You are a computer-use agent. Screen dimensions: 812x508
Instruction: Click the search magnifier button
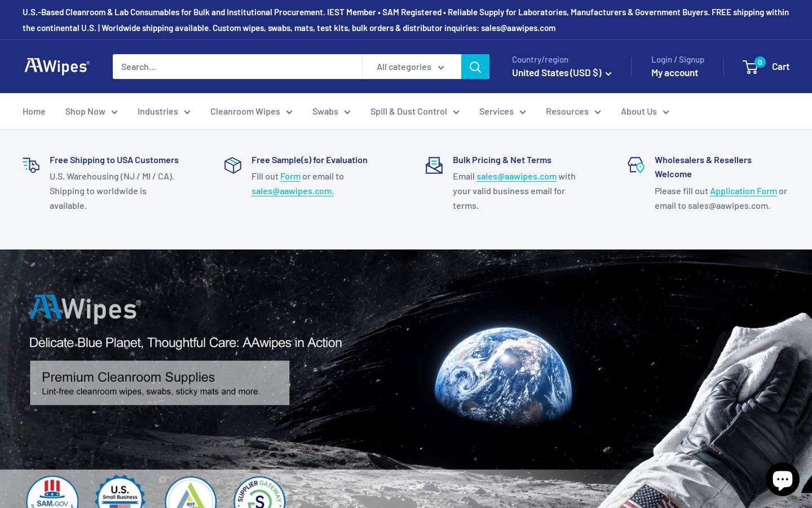click(x=475, y=67)
